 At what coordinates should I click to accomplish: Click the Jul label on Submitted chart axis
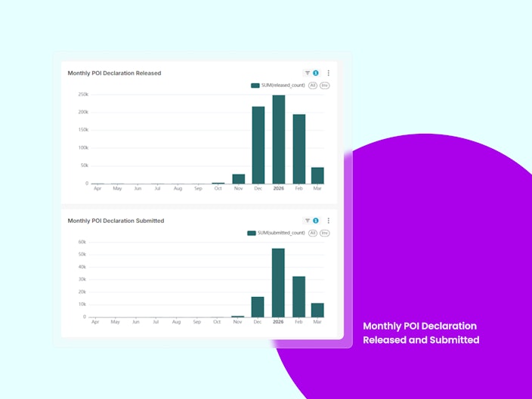156,322
